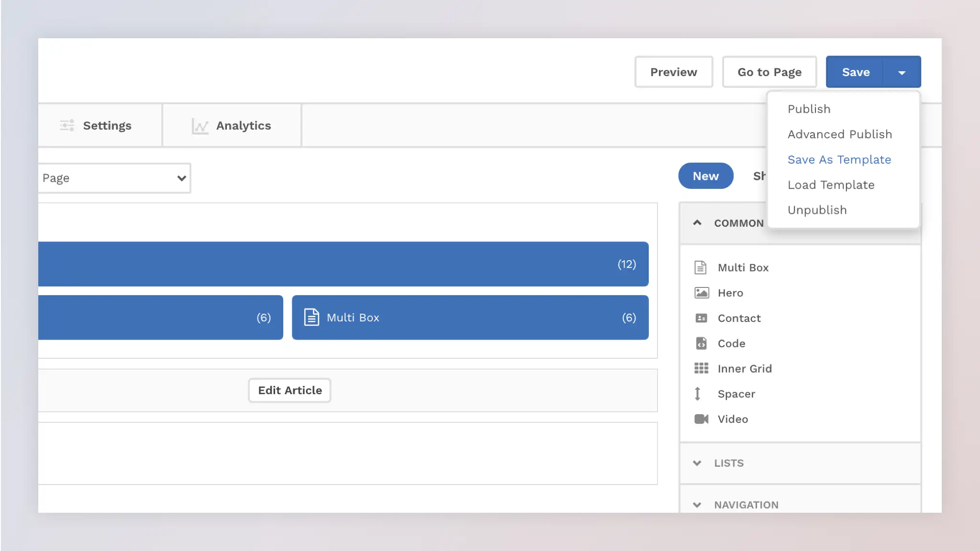Open the Page type selector
This screenshot has height=551, width=980.
pyautogui.click(x=114, y=178)
